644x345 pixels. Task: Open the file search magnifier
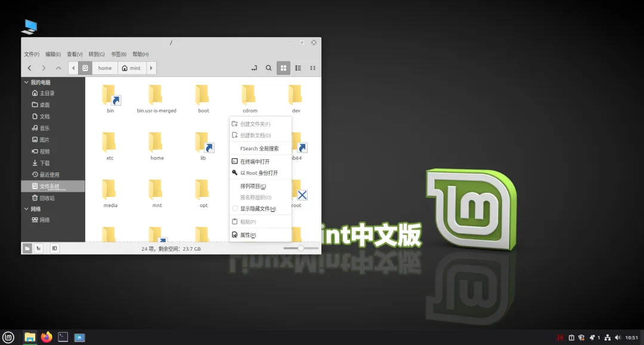point(268,68)
